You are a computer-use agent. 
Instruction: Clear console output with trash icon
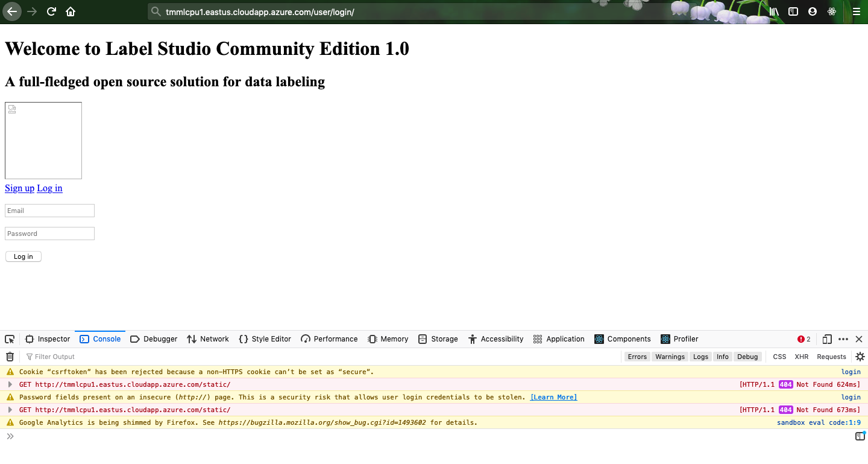click(10, 357)
